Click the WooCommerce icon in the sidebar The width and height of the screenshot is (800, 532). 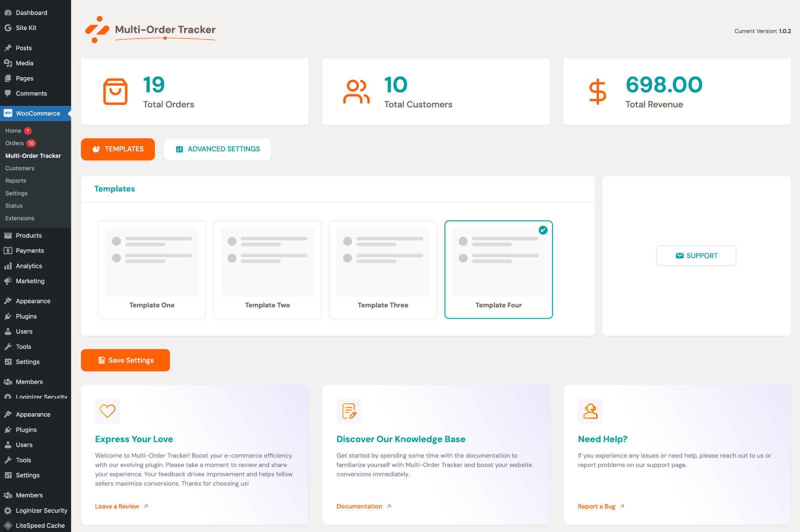click(7, 113)
